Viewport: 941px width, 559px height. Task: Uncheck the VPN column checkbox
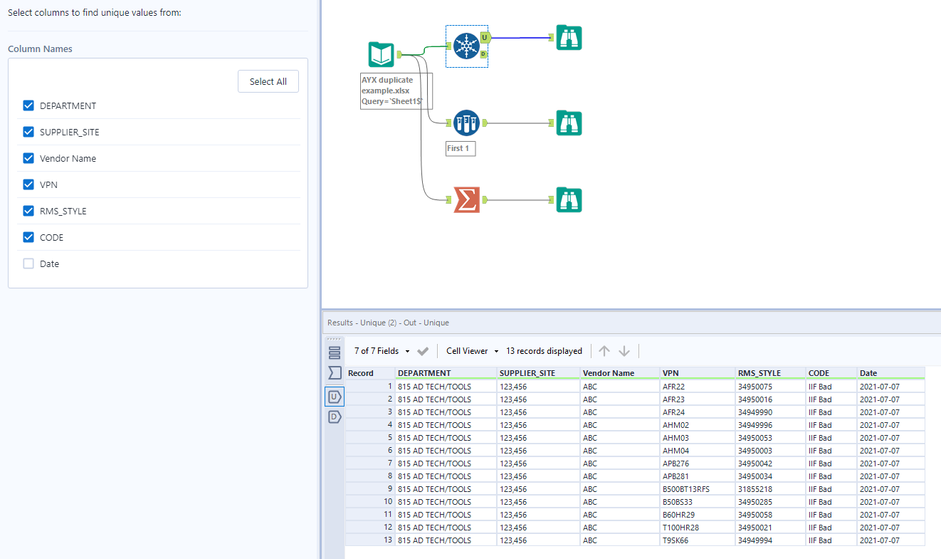tap(28, 185)
